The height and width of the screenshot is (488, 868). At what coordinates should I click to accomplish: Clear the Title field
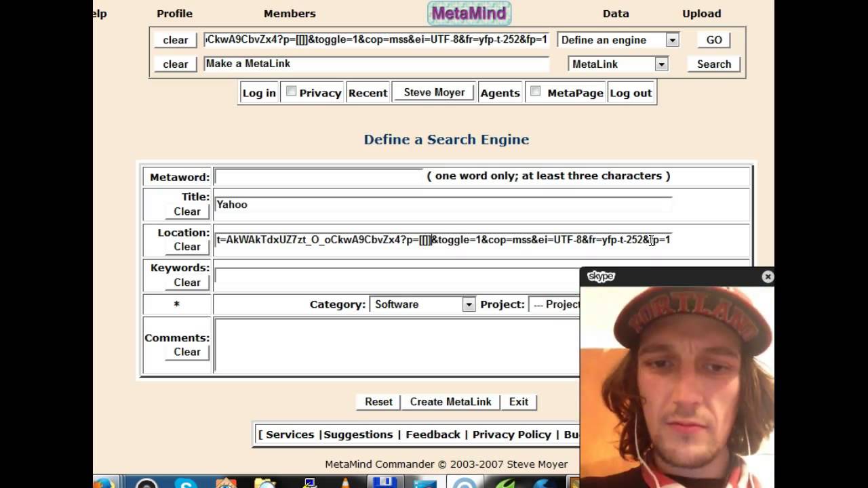[x=187, y=211]
